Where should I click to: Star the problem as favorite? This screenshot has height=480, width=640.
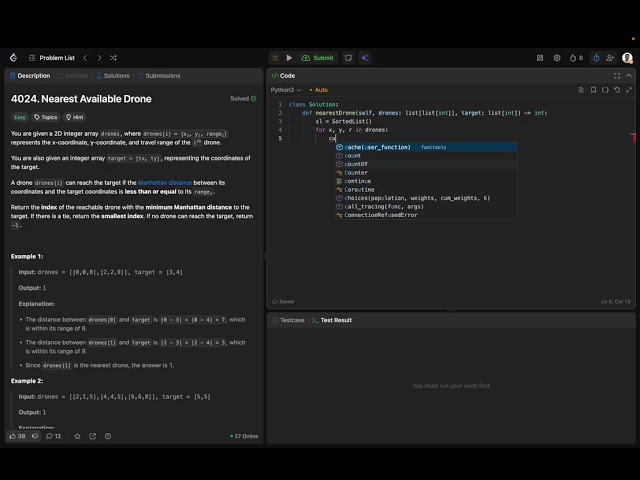click(77, 436)
